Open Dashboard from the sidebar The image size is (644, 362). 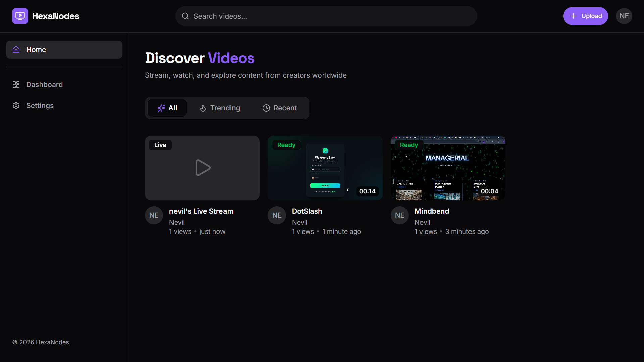64,85
